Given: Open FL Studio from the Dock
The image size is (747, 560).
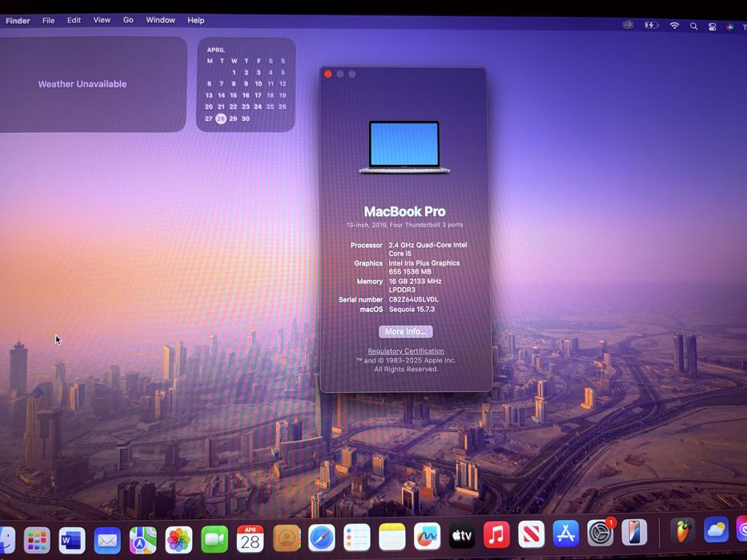Looking at the screenshot, I should pos(683,530).
